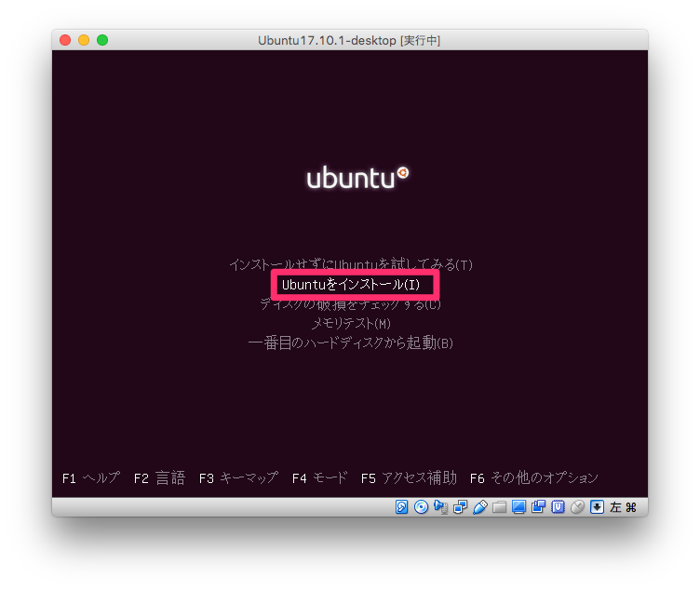
Task: Pick the disk check option ending in (C)
Action: [351, 304]
